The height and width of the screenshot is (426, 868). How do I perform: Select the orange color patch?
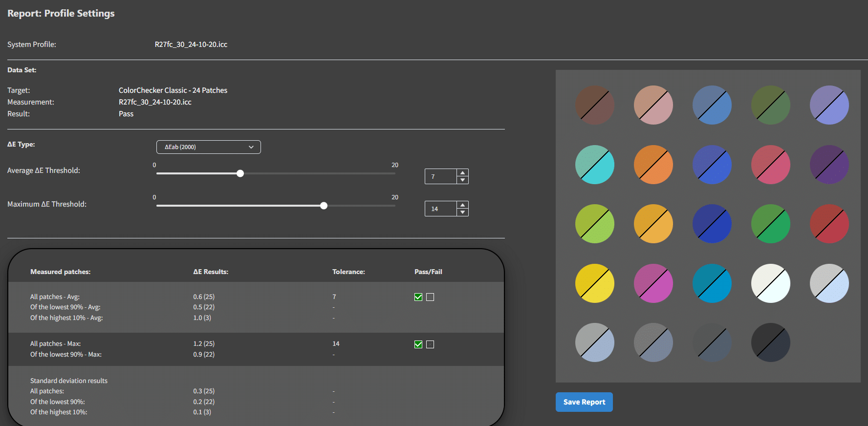653,165
